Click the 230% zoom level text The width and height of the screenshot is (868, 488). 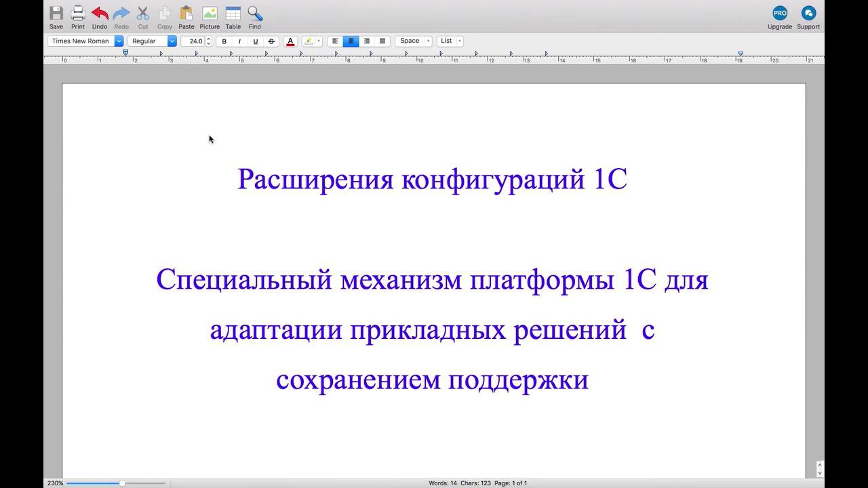(55, 483)
